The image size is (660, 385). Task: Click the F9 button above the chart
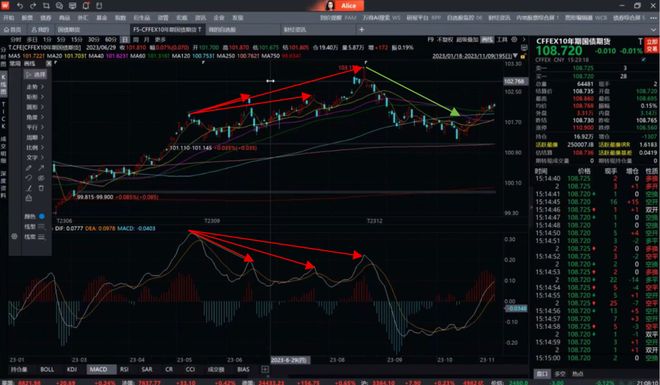(431, 40)
